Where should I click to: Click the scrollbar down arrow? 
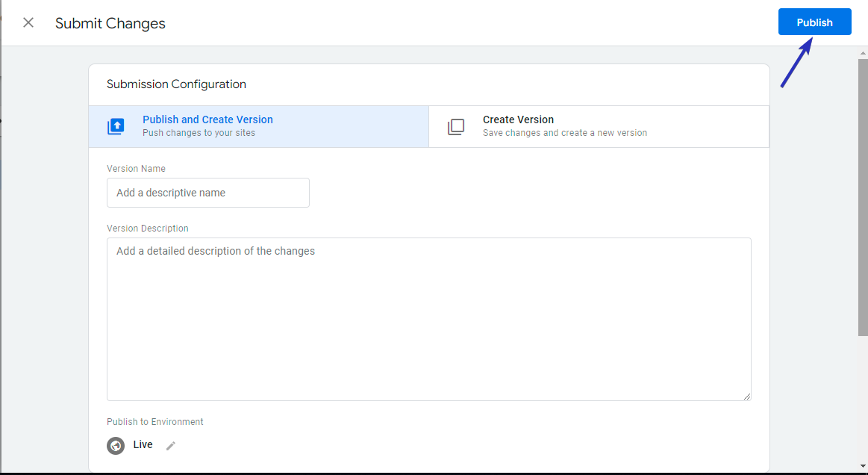863,467
